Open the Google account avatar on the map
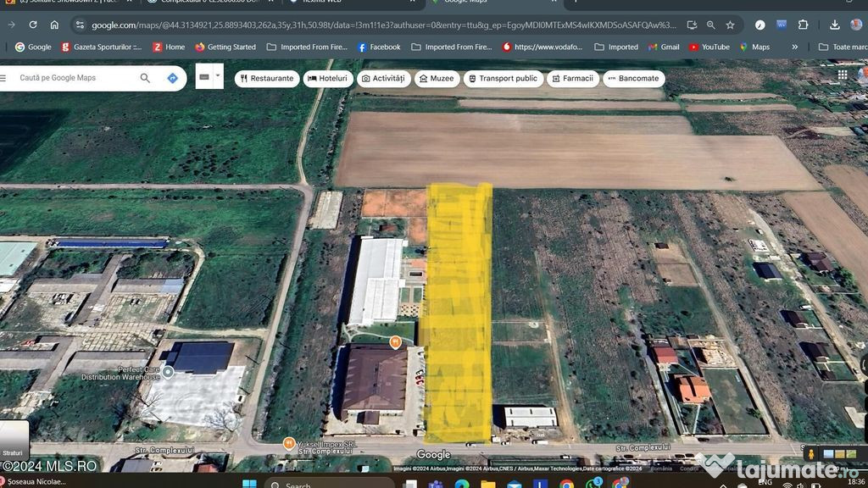 click(863, 75)
